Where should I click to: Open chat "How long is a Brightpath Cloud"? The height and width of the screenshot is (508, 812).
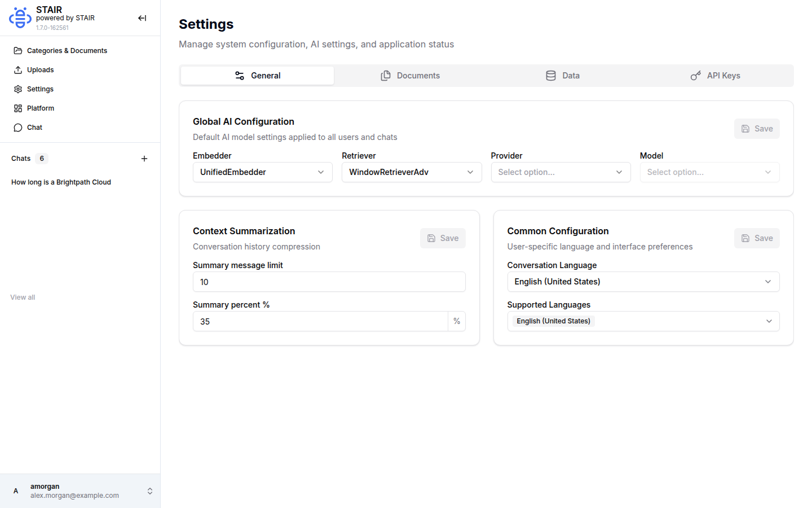click(61, 182)
